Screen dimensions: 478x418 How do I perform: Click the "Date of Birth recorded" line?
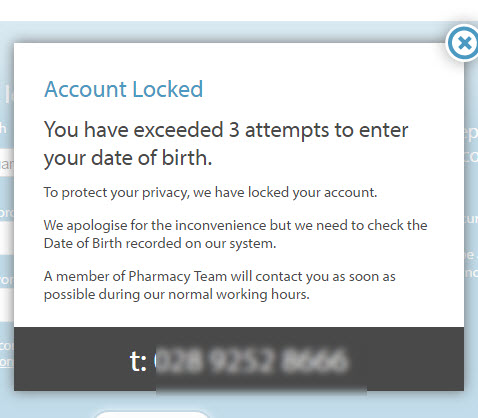[x=160, y=243]
